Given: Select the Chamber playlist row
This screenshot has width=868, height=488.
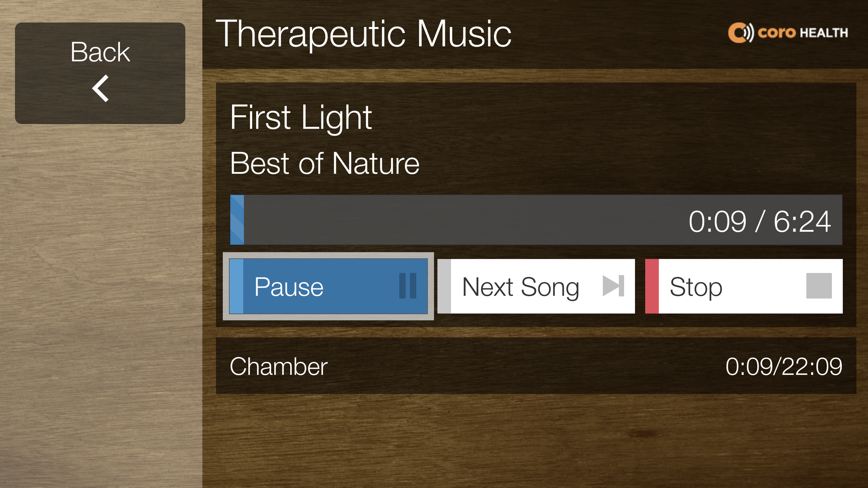Looking at the screenshot, I should point(536,366).
